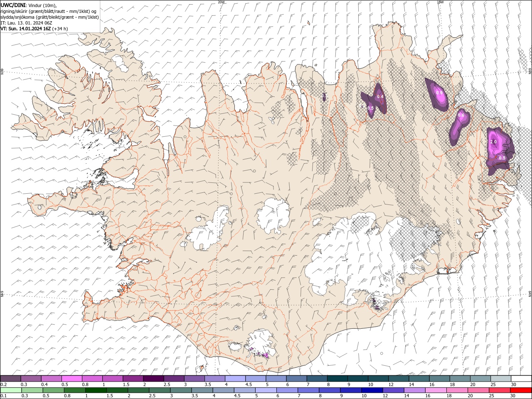Viewport: 532px width, 399px height.
Task: Click the 15W longitude label
Action: point(440,2)
